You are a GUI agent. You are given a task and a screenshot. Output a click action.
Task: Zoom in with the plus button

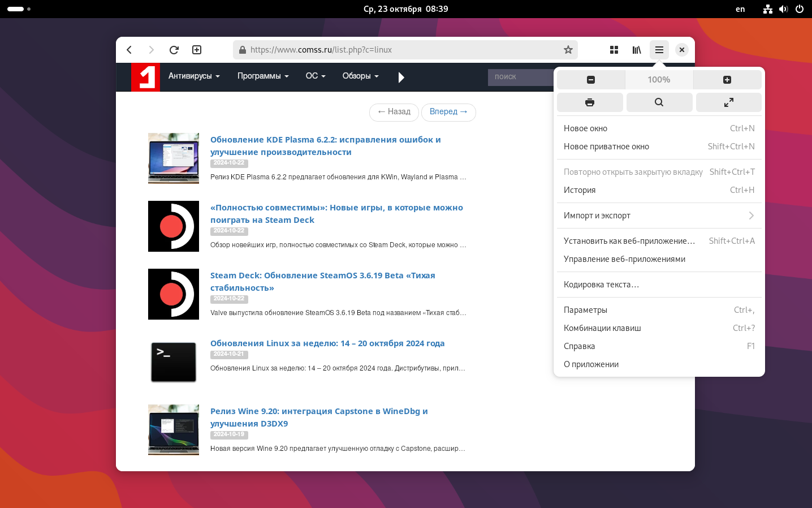[727, 80]
